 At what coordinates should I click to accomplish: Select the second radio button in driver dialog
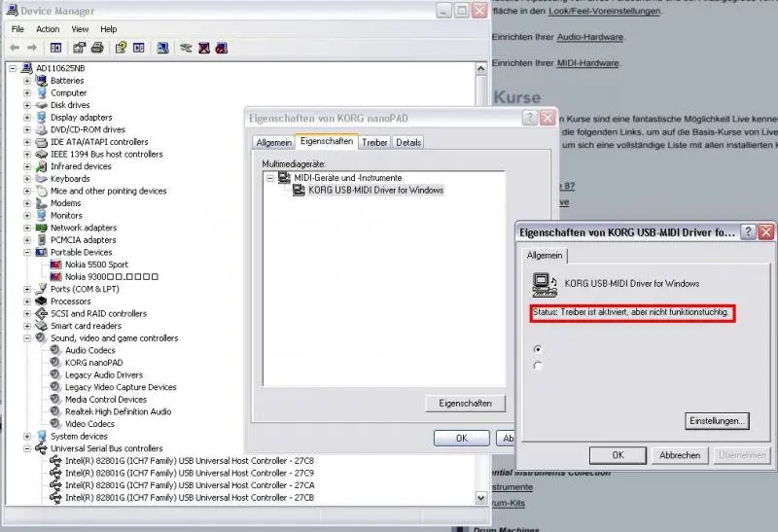point(538,366)
